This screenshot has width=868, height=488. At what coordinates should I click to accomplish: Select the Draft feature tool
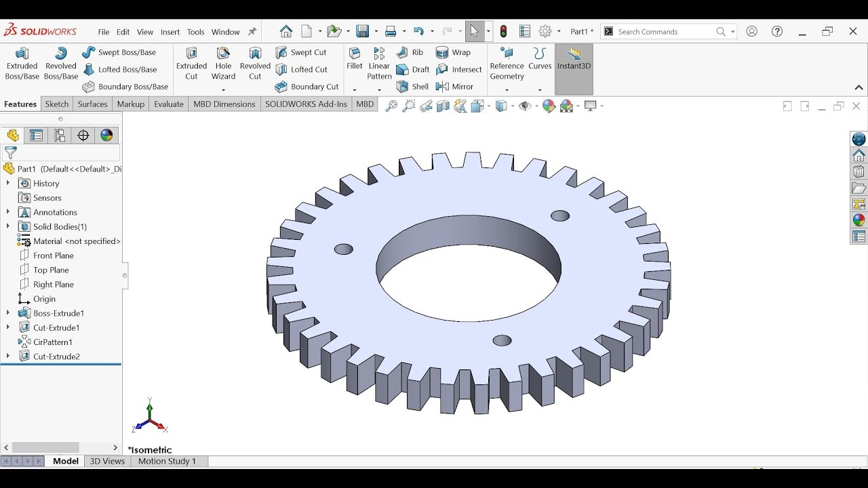[x=413, y=69]
